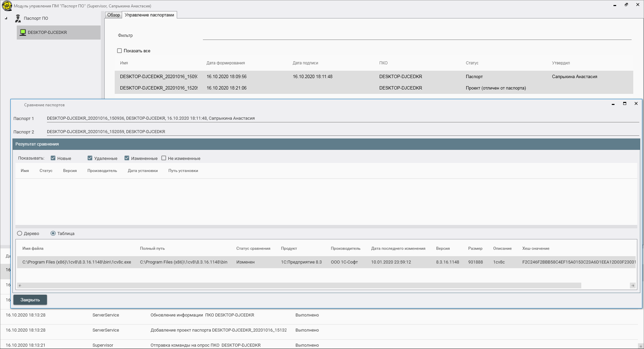The width and height of the screenshot is (644, 349).
Task: Click the left arrow of horizontal scrollbar
Action: pyautogui.click(x=20, y=286)
